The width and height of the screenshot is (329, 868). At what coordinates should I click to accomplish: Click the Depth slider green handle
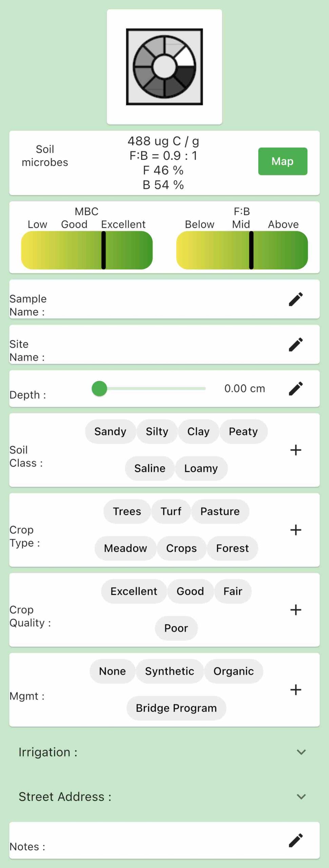pyautogui.click(x=99, y=389)
